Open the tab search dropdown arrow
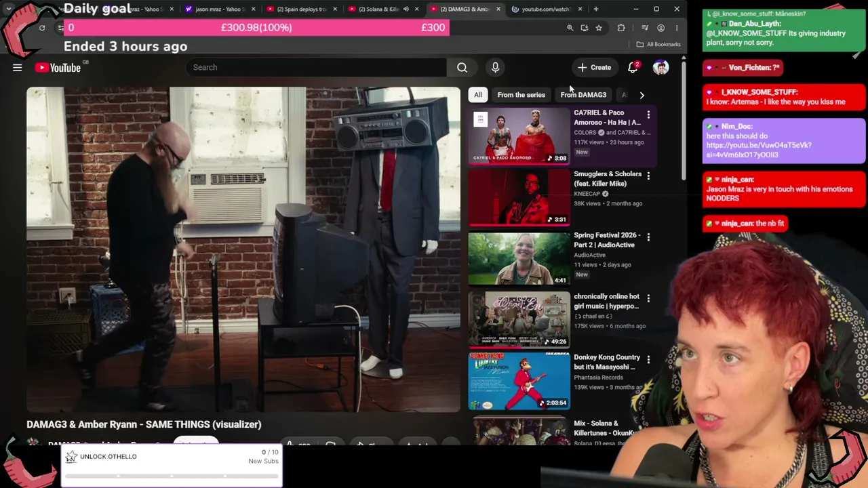 9,9
